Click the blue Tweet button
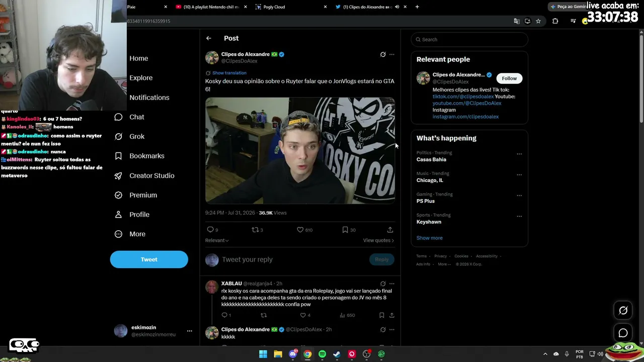Screen dimensions: 644x362 (149, 259)
